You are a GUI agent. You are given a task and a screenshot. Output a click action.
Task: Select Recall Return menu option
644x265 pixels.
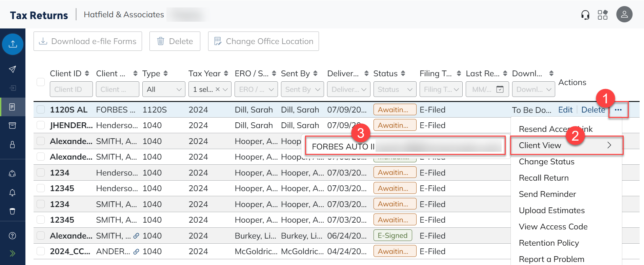(544, 178)
